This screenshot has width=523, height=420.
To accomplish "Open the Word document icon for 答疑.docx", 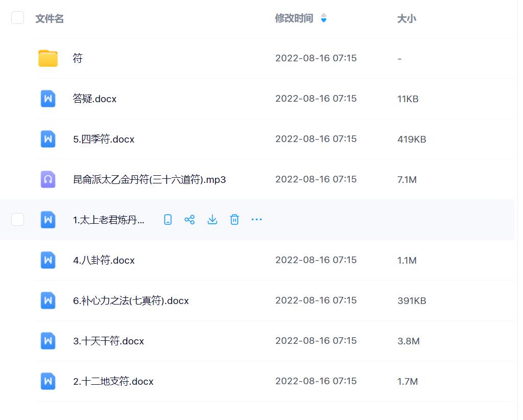I will [x=48, y=99].
